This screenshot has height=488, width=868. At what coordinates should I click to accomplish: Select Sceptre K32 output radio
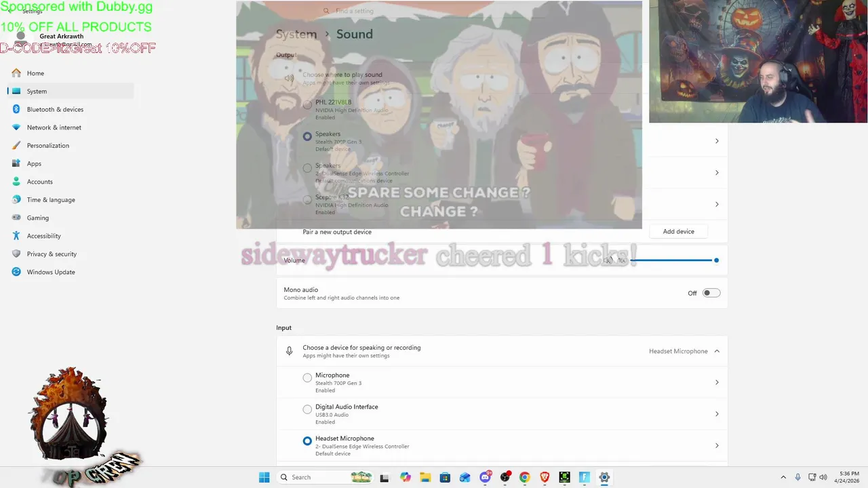coord(307,199)
